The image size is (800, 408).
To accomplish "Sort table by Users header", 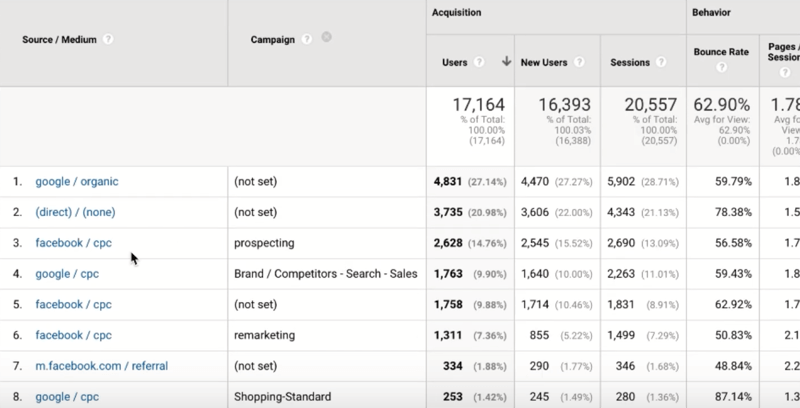I will pyautogui.click(x=455, y=63).
